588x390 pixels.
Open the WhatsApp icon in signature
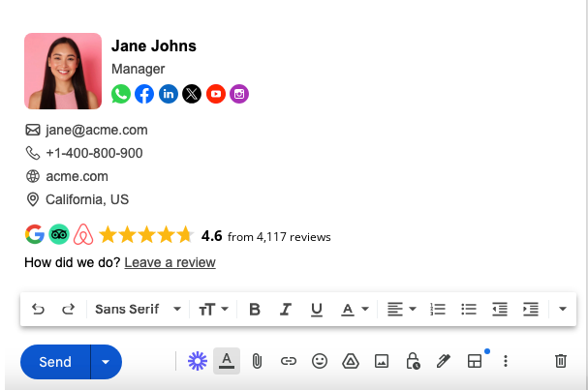(x=121, y=94)
